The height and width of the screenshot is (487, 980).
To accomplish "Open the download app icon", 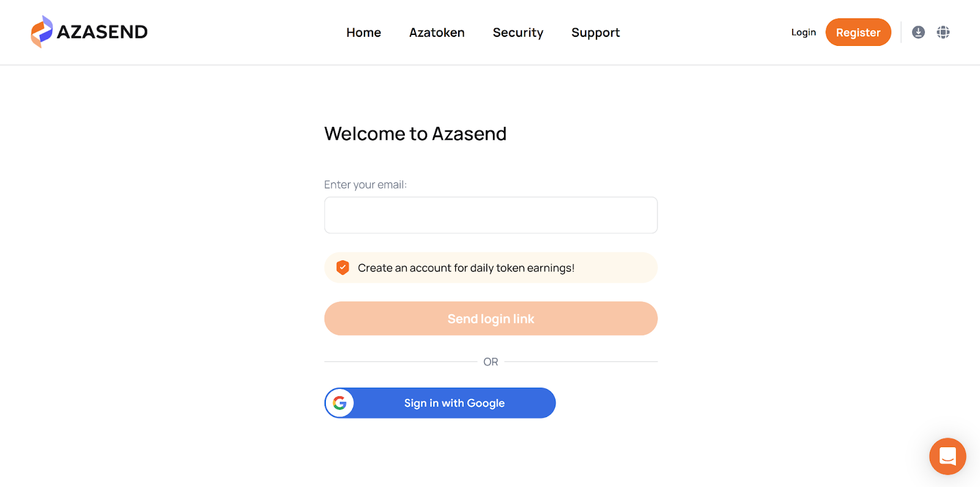I will tap(918, 32).
